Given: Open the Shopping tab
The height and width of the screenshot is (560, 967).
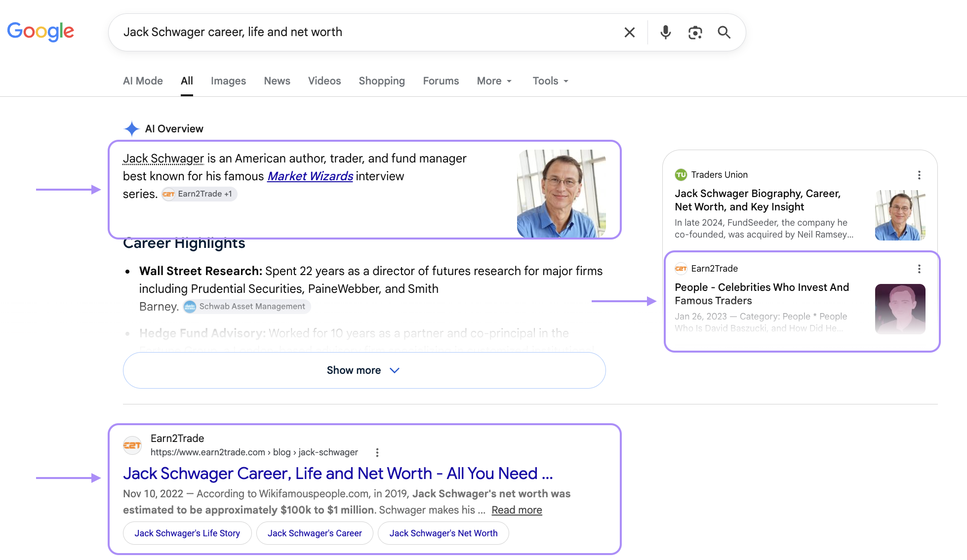Looking at the screenshot, I should [x=382, y=81].
